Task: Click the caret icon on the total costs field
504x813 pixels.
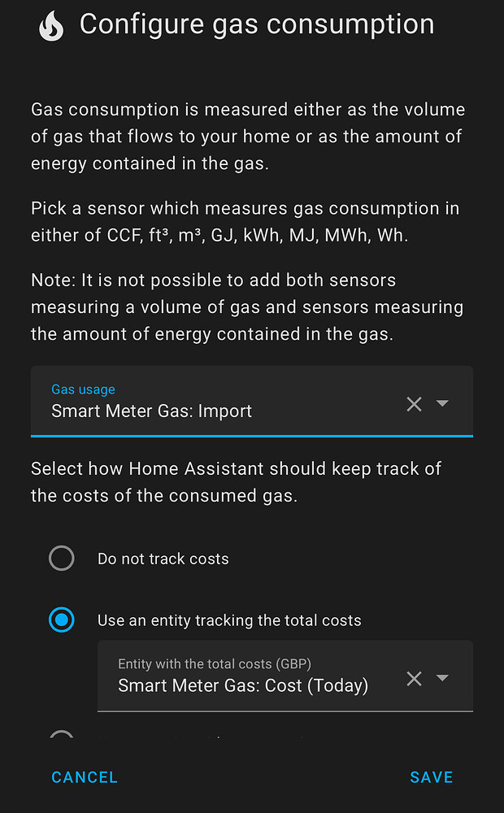Action: pos(441,677)
